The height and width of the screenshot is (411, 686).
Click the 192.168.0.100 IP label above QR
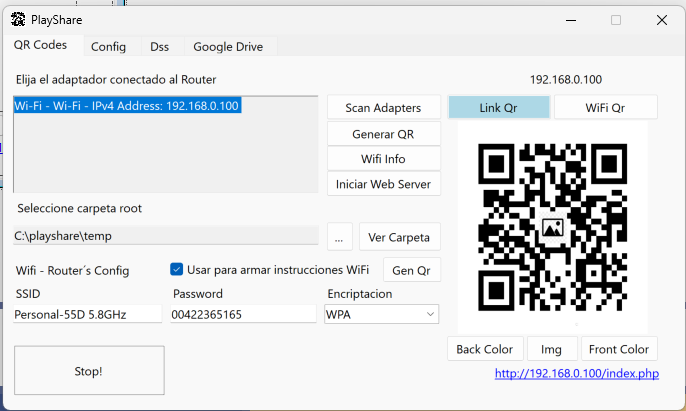[566, 80]
